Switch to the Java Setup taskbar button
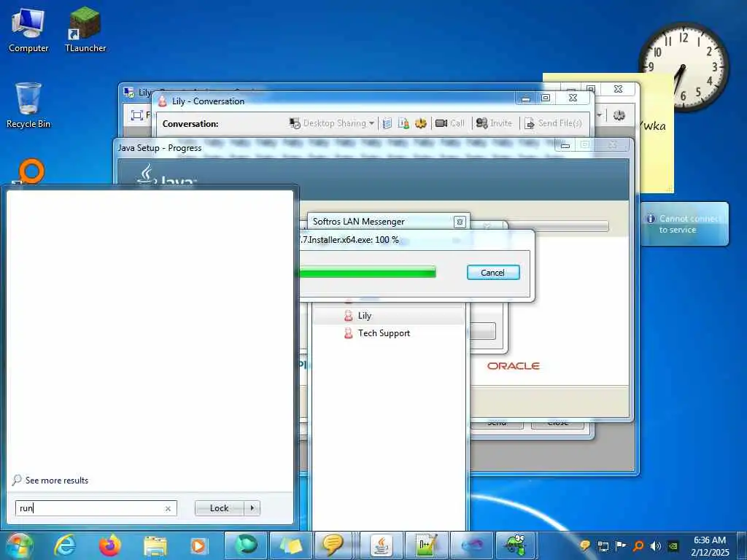Image resolution: width=747 pixels, height=560 pixels. [382, 545]
